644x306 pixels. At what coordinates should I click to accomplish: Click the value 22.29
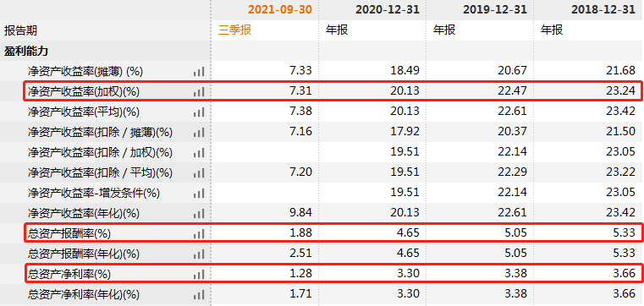(x=513, y=172)
